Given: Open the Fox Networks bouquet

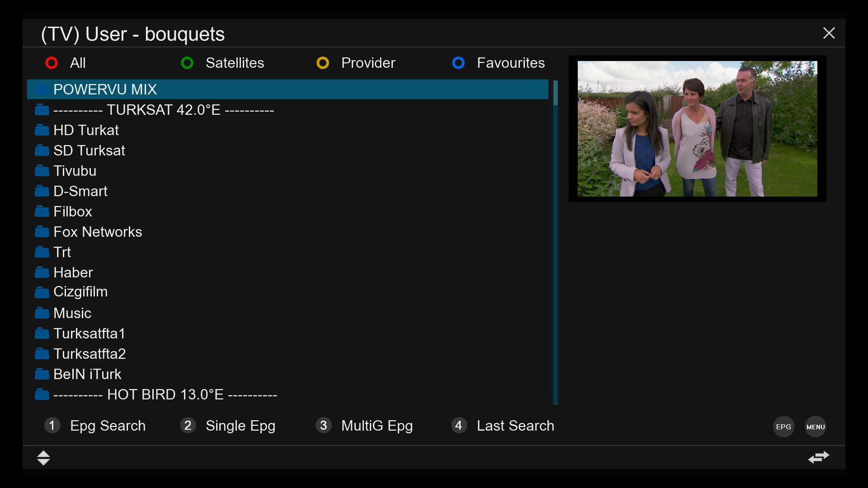Looking at the screenshot, I should pos(288,232).
